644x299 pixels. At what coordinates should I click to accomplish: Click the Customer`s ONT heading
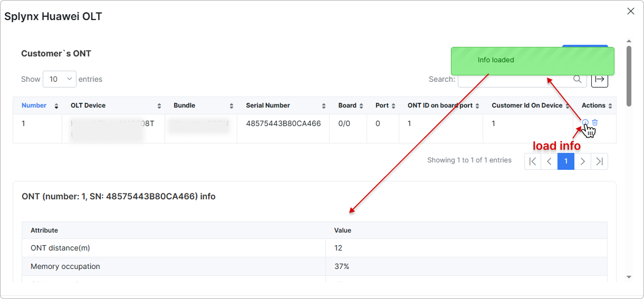tap(56, 54)
